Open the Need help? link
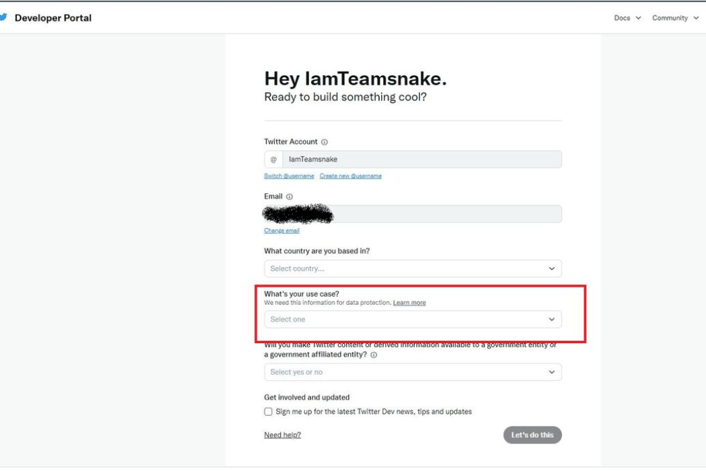The width and height of the screenshot is (706, 471). (x=282, y=435)
